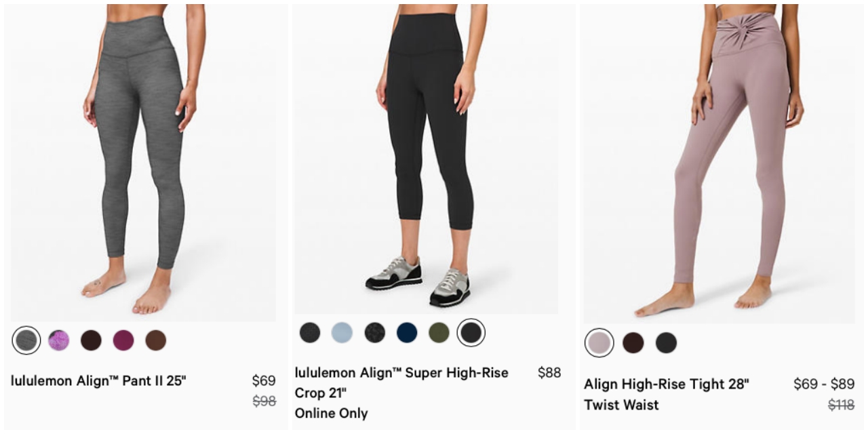Open Align High-Rise Tight 28" Twist Waist link
Image resolution: width=868 pixels, height=434 pixels.
667,394
